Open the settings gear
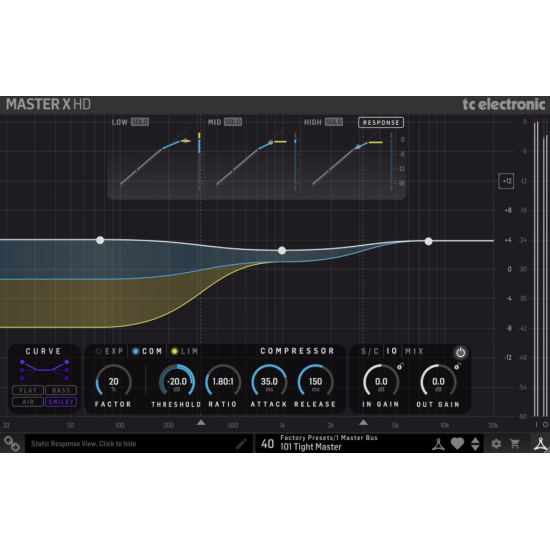This screenshot has height=550, width=550. 496,444
